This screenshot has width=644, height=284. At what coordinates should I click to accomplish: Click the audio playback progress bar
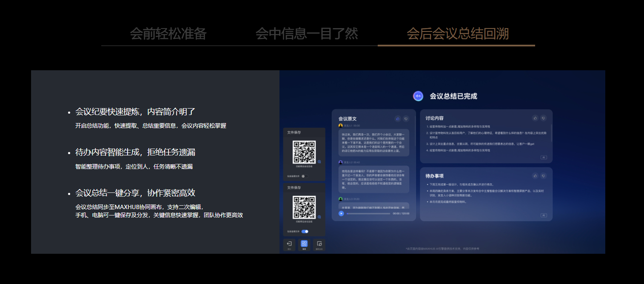(368, 213)
